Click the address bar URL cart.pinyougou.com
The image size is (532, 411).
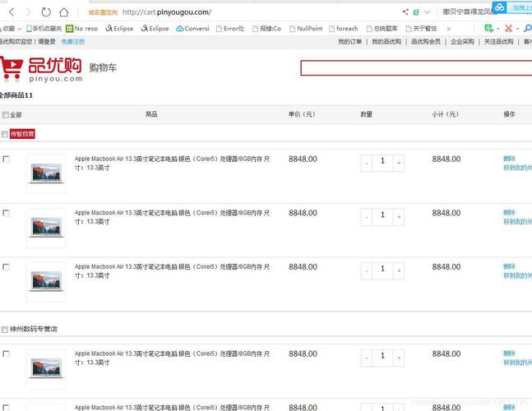tap(167, 12)
